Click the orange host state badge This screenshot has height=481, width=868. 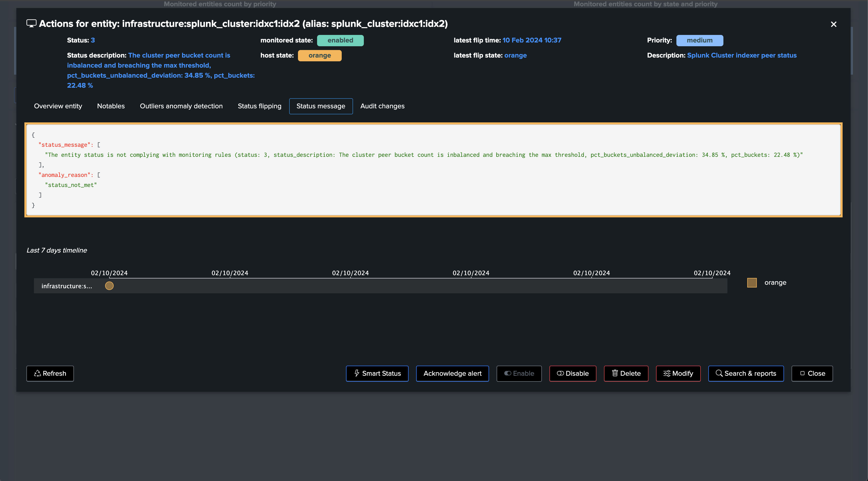point(319,56)
